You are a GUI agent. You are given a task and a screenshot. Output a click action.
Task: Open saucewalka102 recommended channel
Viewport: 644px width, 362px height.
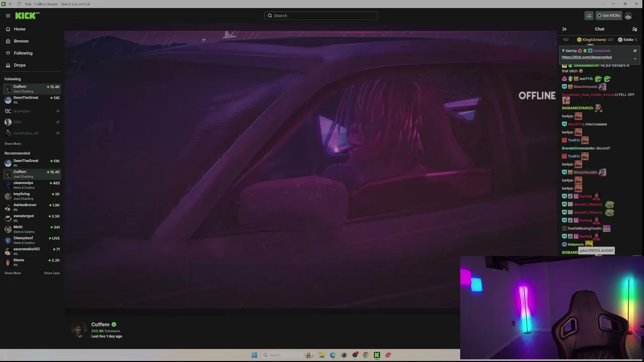(x=32, y=251)
